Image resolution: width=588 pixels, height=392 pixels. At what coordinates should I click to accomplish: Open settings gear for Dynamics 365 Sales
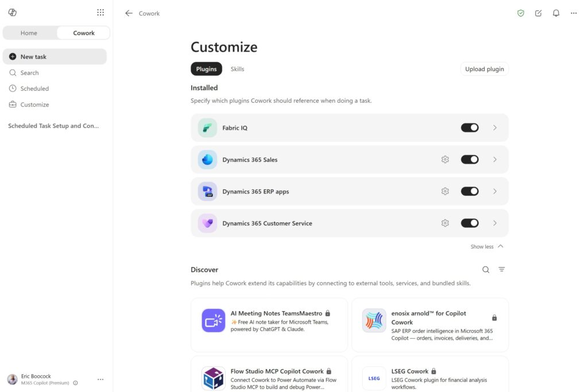click(445, 160)
